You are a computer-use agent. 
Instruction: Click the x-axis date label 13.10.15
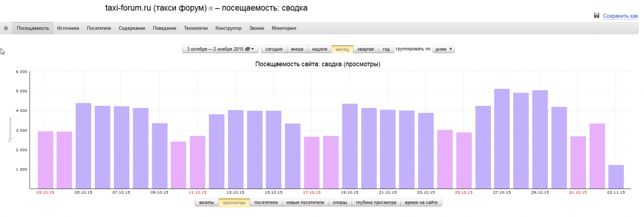(x=236, y=192)
